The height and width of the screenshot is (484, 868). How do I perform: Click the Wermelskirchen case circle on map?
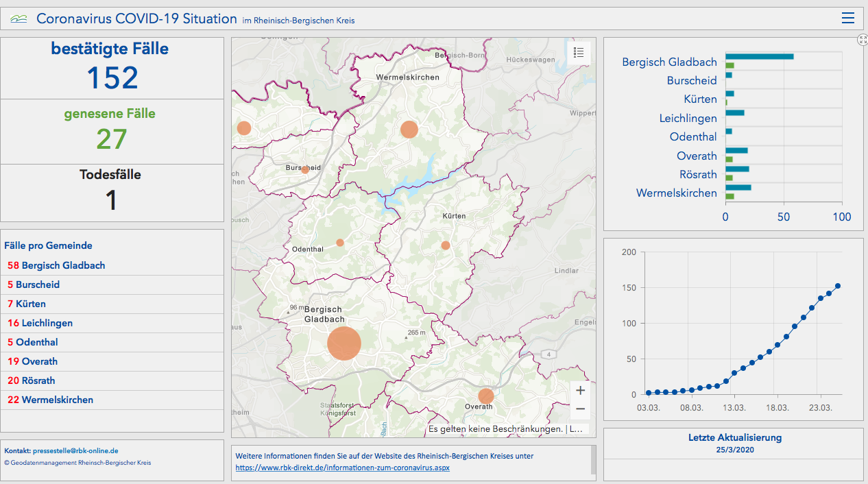[409, 130]
